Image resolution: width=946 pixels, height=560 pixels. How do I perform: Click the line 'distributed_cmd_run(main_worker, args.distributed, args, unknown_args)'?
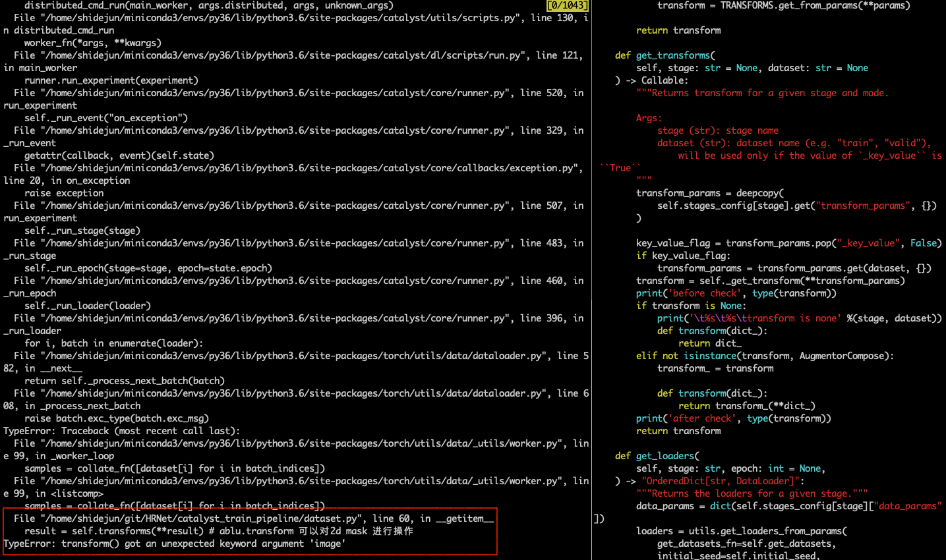[208, 5]
